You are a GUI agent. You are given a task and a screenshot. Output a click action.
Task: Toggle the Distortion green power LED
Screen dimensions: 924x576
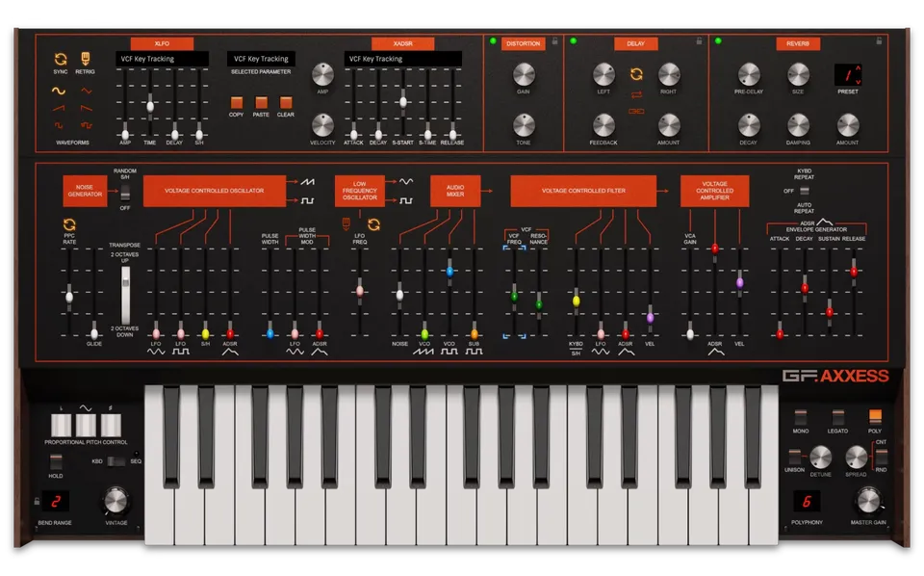point(493,40)
